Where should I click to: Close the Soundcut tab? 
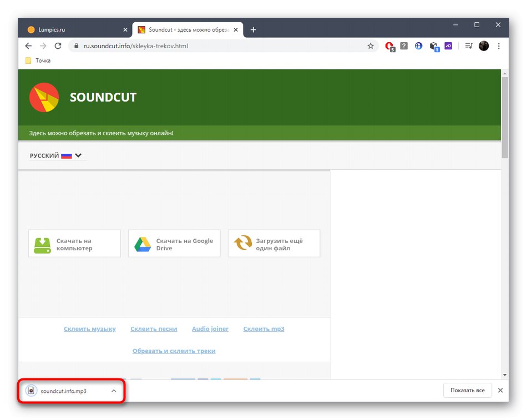[x=236, y=29]
